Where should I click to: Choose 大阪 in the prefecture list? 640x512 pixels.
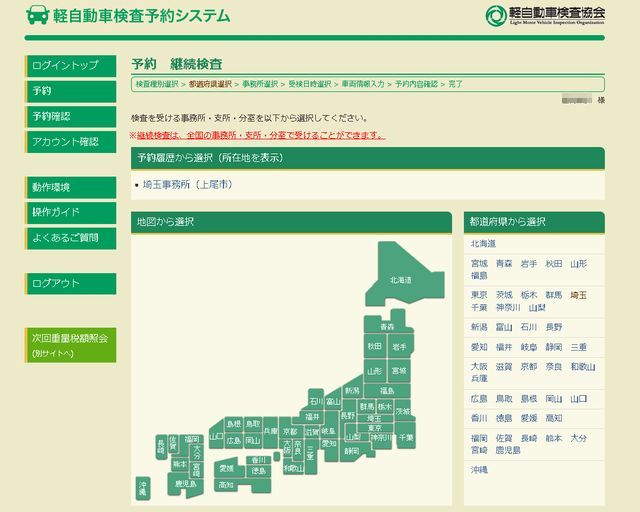479,367
